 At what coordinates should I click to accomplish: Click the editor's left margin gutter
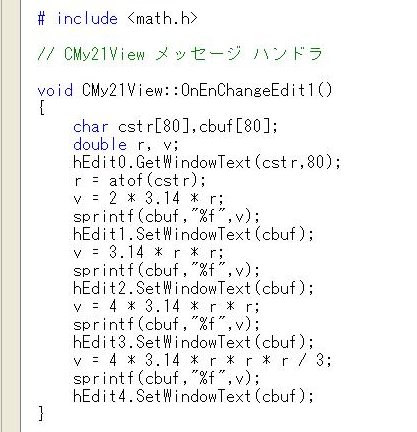[x=11, y=216]
